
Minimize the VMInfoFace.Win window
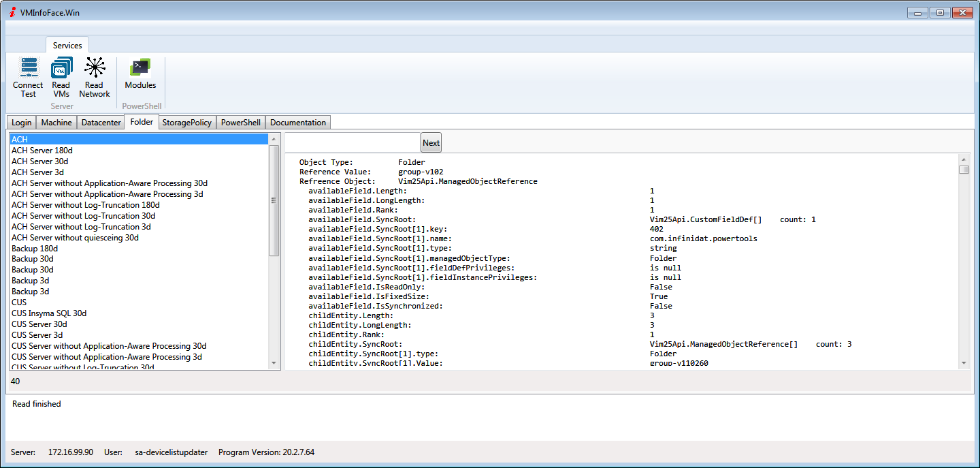click(x=917, y=12)
